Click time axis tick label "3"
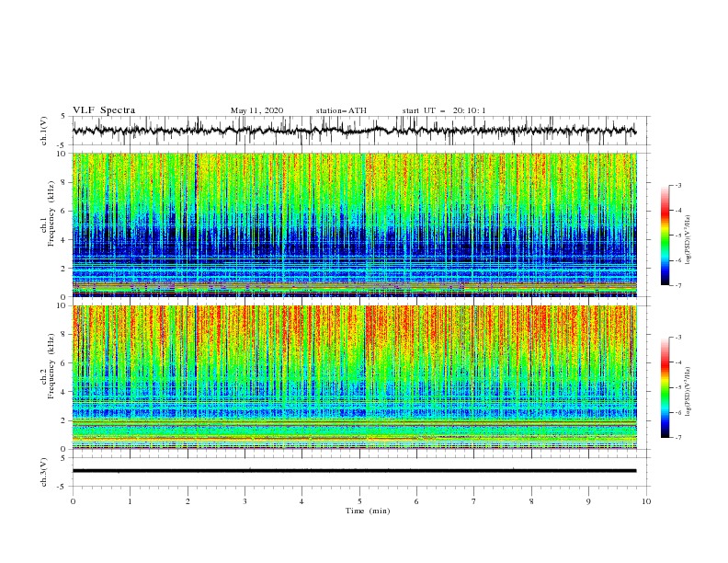This screenshot has height=563, width=728. click(x=245, y=501)
